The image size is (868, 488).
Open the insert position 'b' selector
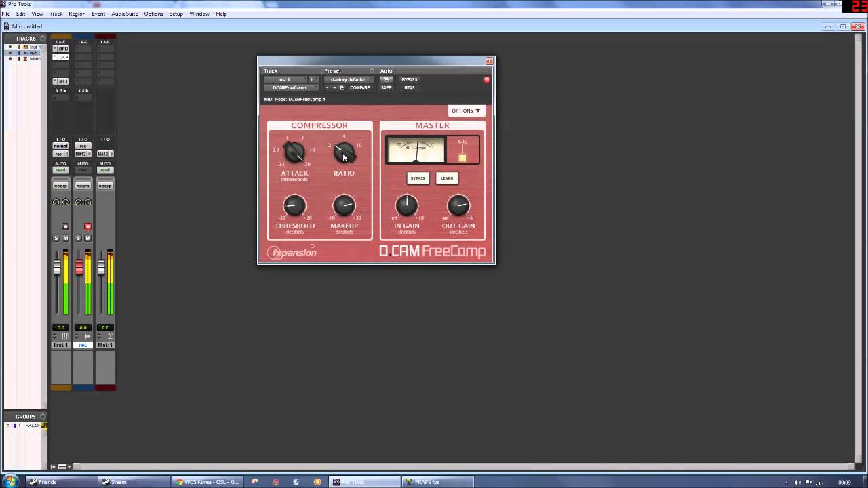[313, 80]
